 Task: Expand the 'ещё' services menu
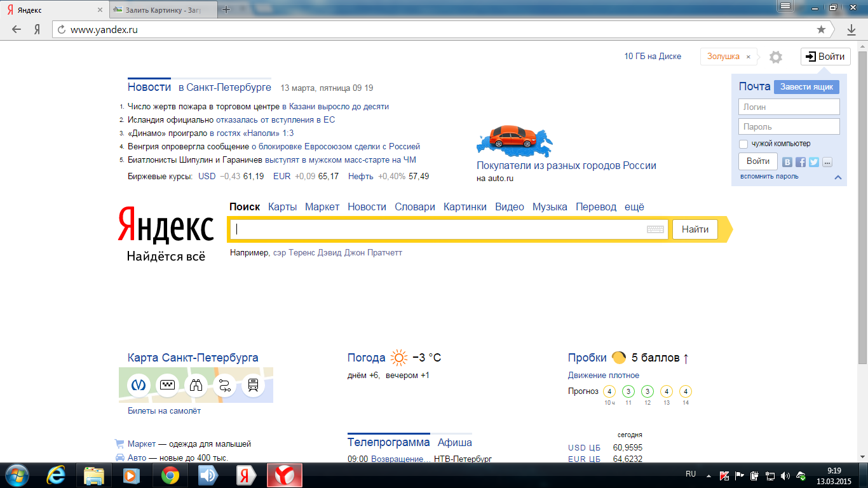point(634,207)
